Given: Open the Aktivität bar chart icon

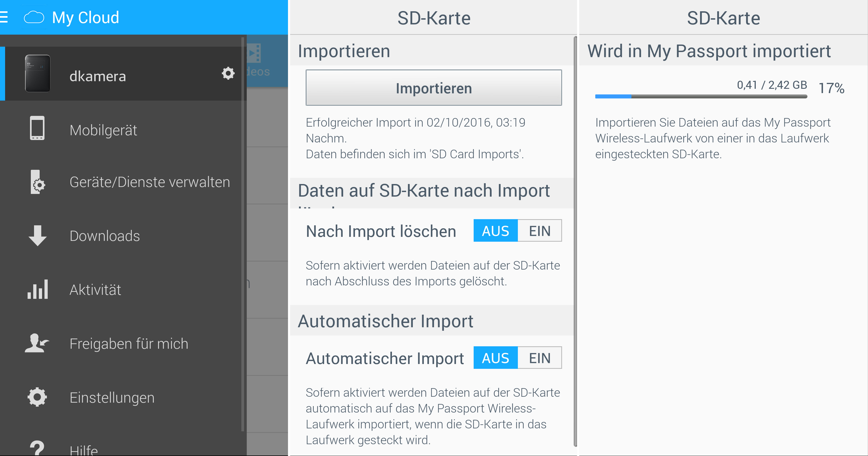Looking at the screenshot, I should click(x=38, y=289).
